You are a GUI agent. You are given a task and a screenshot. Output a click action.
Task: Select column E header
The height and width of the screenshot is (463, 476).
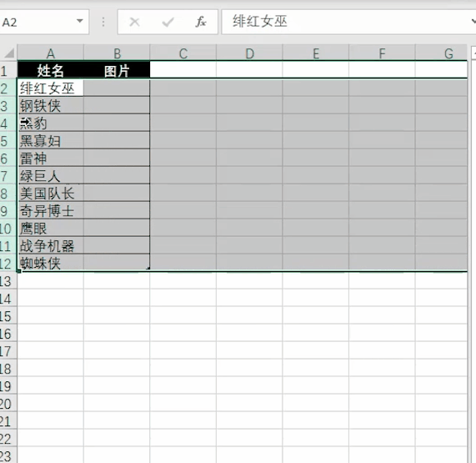click(x=316, y=53)
